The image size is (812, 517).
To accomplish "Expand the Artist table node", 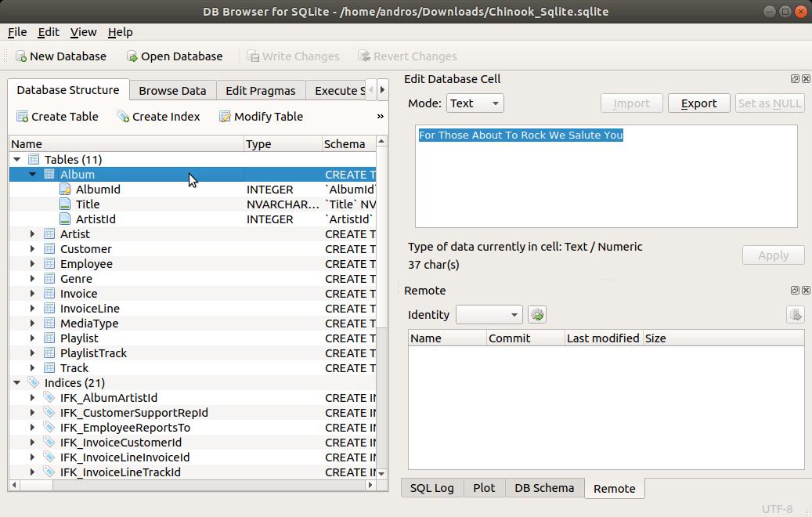I will (x=31, y=233).
